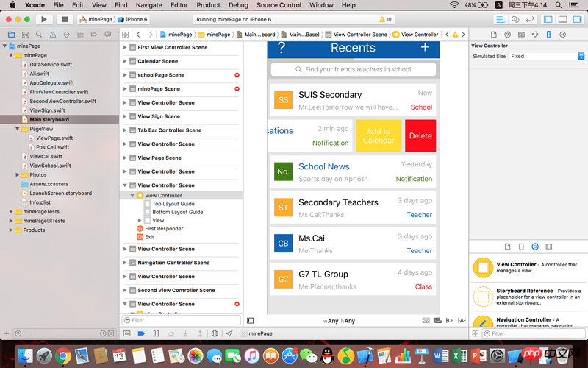Open the File inspector icon

493,35
